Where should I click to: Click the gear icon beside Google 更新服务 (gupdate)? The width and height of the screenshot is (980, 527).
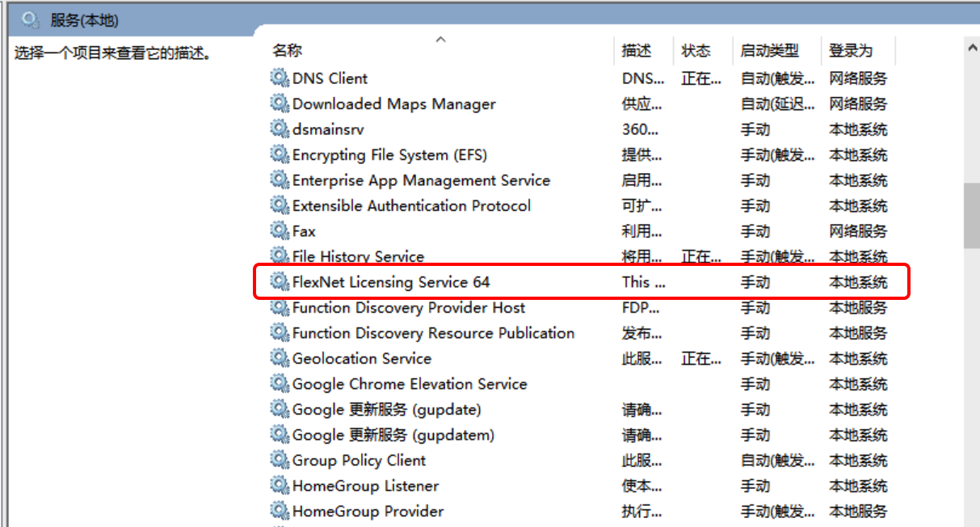tap(280, 409)
